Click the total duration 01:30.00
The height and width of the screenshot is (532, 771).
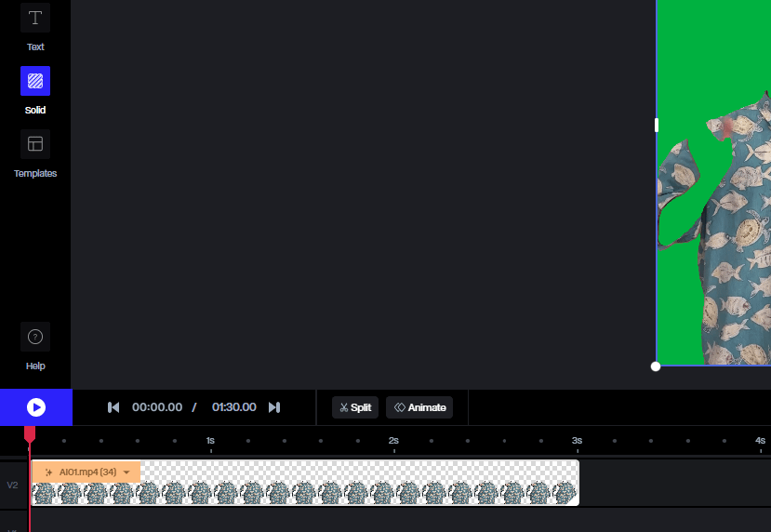point(233,407)
